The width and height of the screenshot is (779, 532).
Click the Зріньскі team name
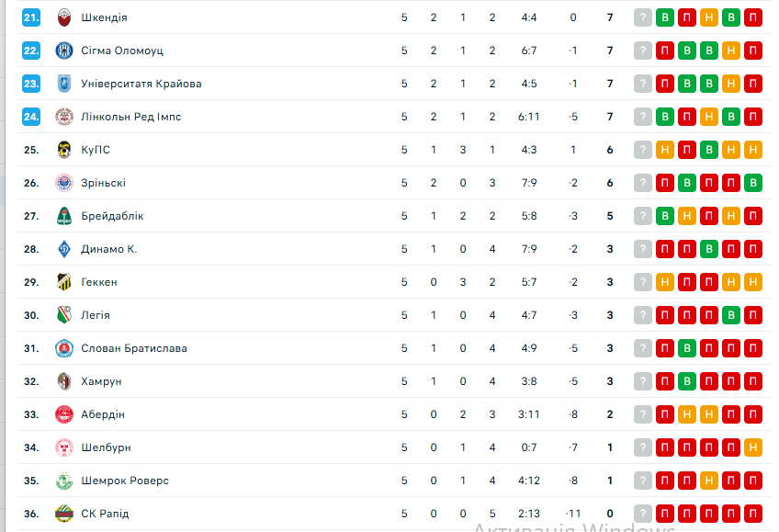(x=103, y=183)
